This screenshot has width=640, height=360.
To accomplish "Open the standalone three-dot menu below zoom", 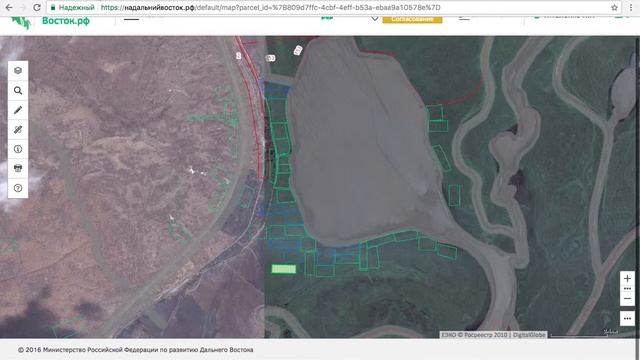I will coord(627,318).
